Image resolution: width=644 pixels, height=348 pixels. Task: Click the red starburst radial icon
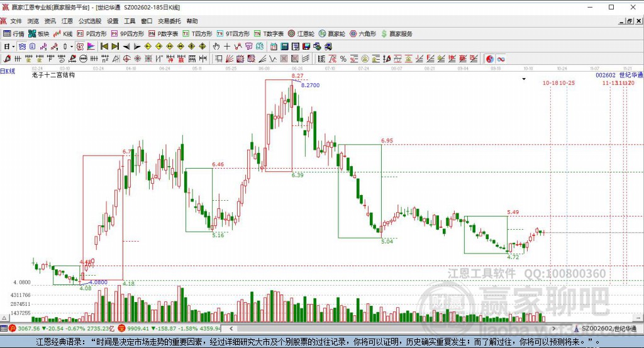point(137,59)
